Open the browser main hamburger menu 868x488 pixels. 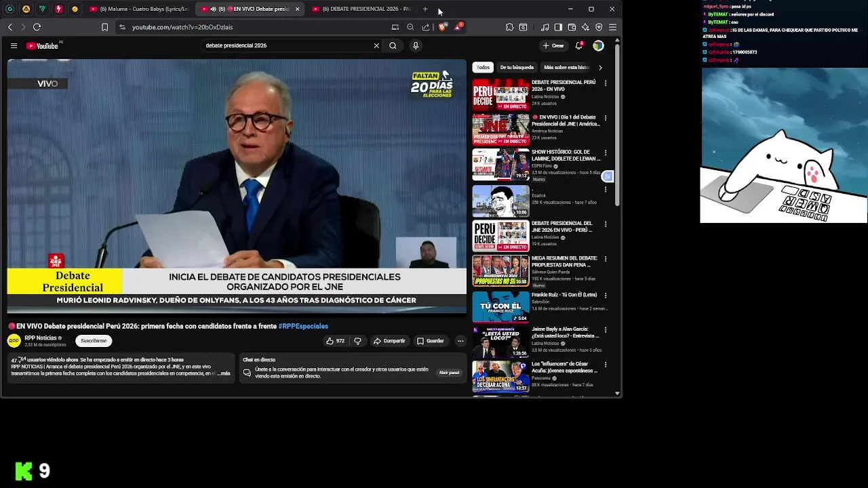pyautogui.click(x=612, y=27)
